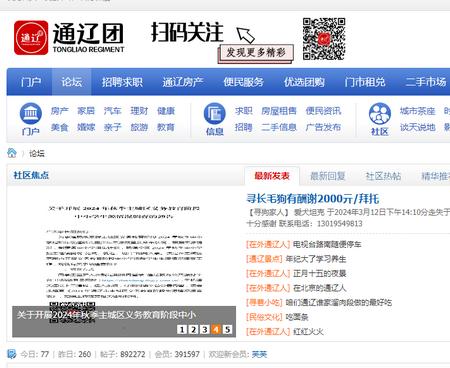The height and width of the screenshot is (368, 450).
Task: Open the 广告发布 link
Action: (x=323, y=127)
